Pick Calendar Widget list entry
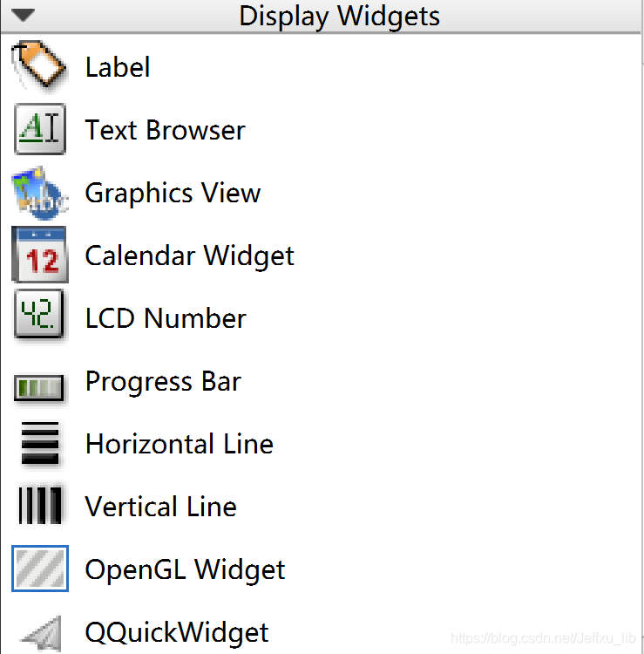644x654 pixels. coord(190,256)
